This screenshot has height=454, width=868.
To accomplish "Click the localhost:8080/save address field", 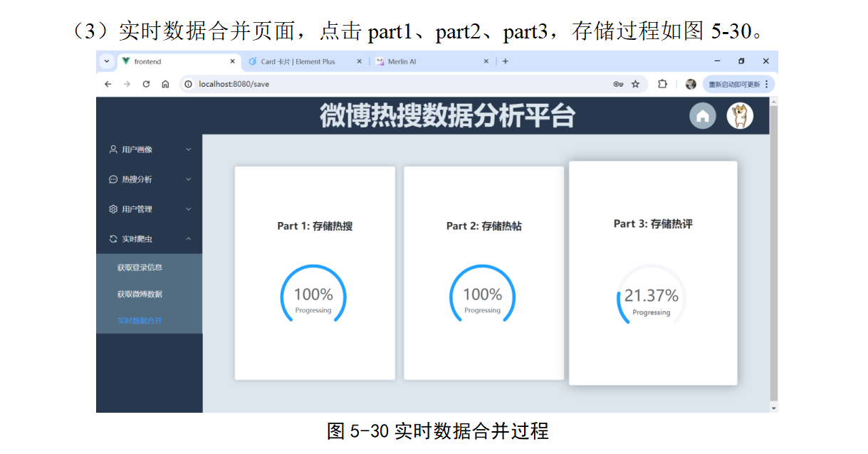I will [x=413, y=84].
